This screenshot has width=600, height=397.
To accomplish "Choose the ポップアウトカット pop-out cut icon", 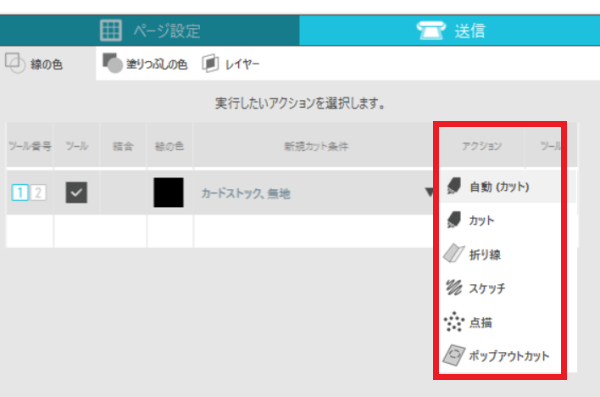I will tap(454, 355).
